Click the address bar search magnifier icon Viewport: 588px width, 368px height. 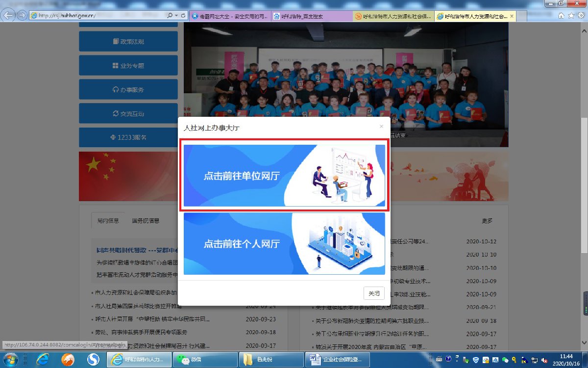click(170, 16)
